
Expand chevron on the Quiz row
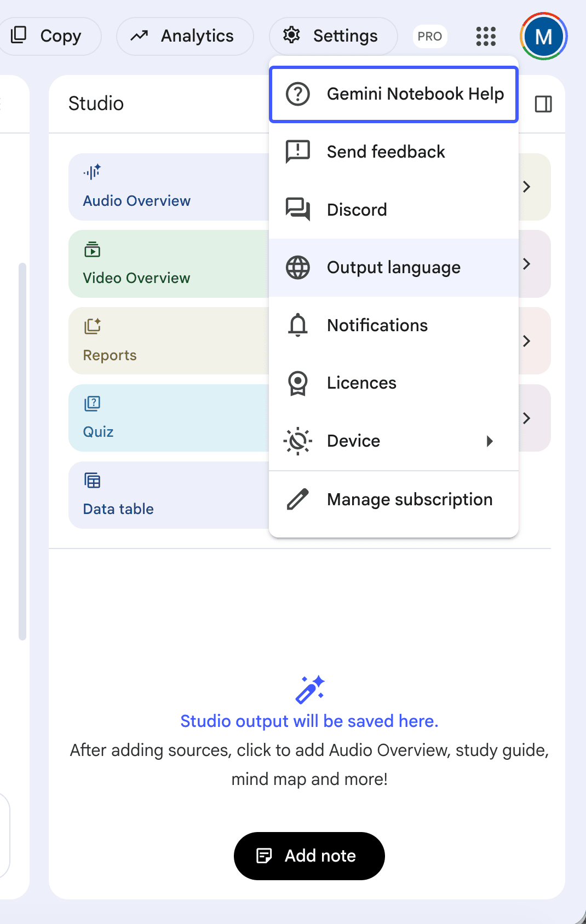(x=526, y=418)
